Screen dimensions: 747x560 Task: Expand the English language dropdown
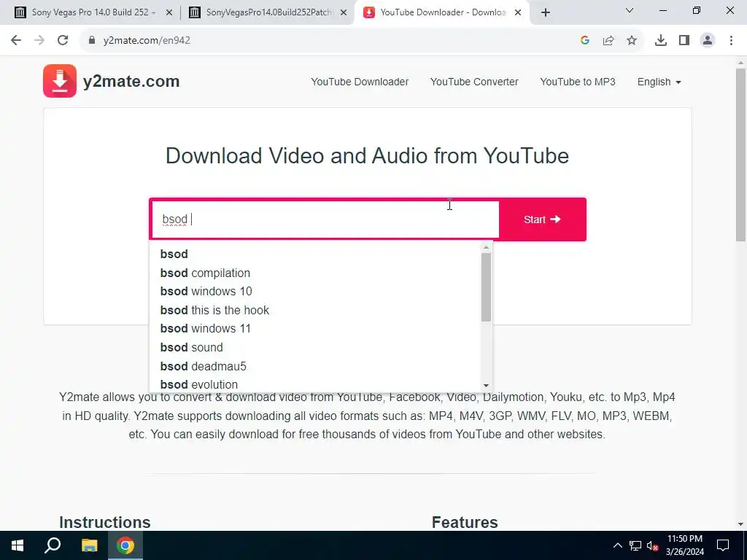(659, 82)
